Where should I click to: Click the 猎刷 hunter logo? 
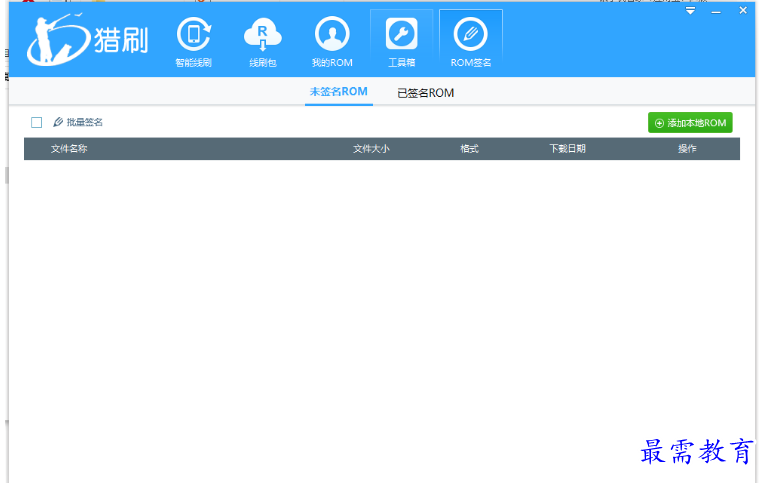pyautogui.click(x=87, y=39)
